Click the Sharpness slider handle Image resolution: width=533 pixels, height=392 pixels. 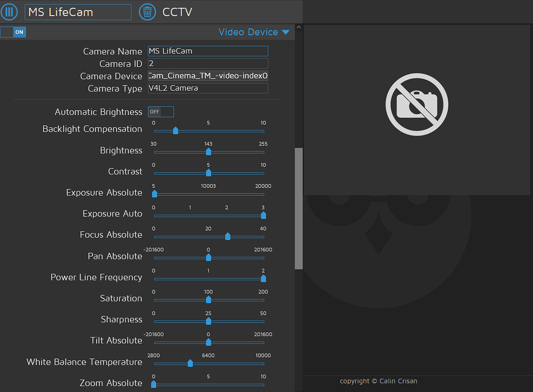click(x=209, y=321)
